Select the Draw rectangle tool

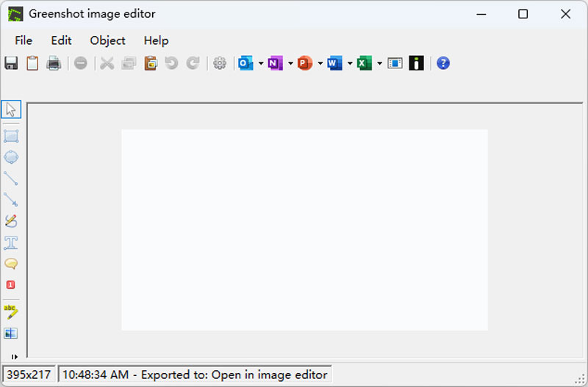11,136
